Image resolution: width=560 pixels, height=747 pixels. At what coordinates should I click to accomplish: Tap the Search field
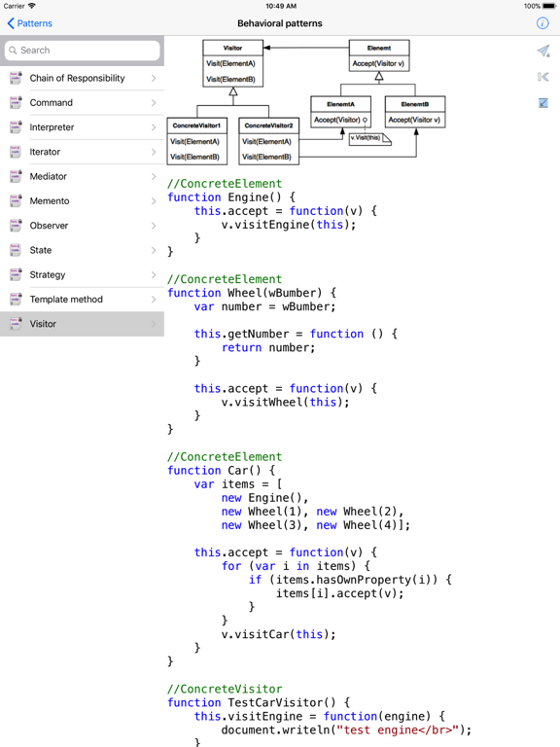click(x=82, y=50)
